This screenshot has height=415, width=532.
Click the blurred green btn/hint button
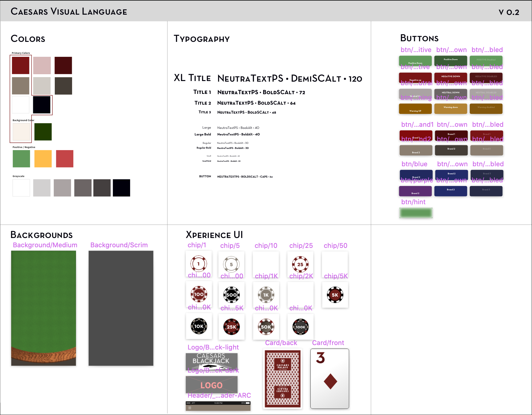point(416,213)
